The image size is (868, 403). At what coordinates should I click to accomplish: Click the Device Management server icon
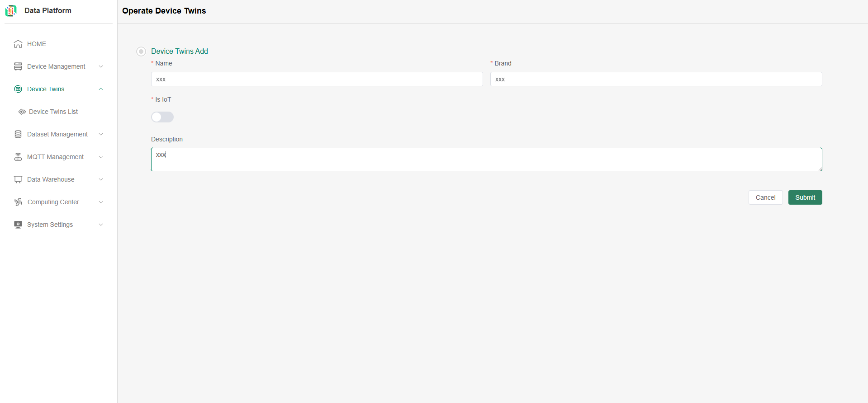[x=18, y=66]
